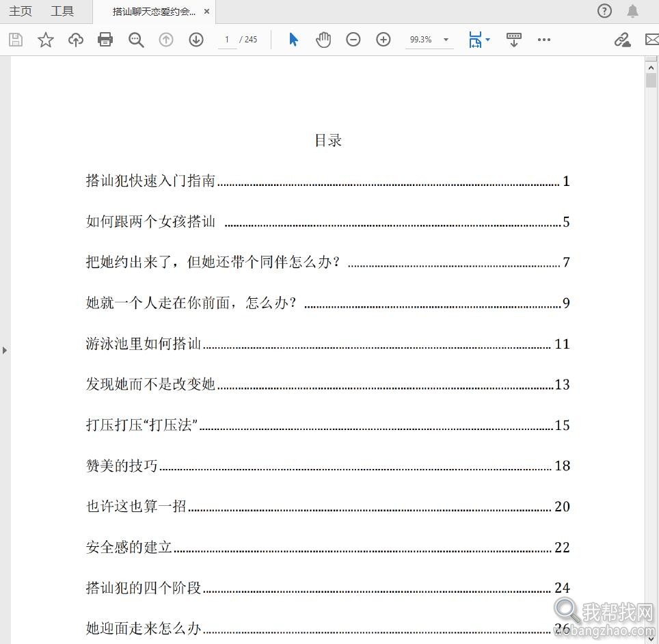Click the vertical scrollbar thumb

tap(651, 80)
